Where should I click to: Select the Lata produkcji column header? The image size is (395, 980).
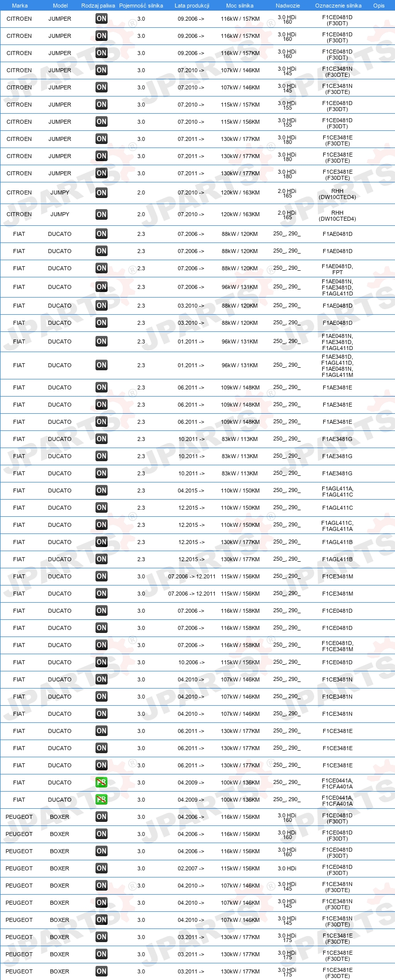coord(192,6)
